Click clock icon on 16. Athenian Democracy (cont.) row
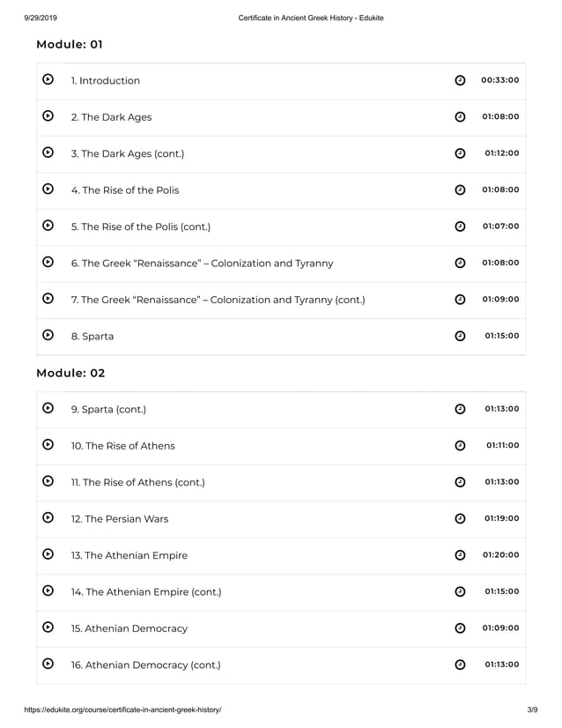The image size is (562, 728). coord(460,665)
